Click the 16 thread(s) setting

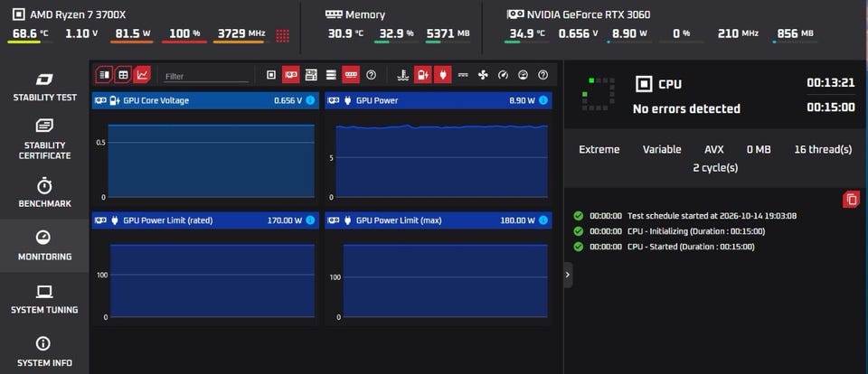823,149
